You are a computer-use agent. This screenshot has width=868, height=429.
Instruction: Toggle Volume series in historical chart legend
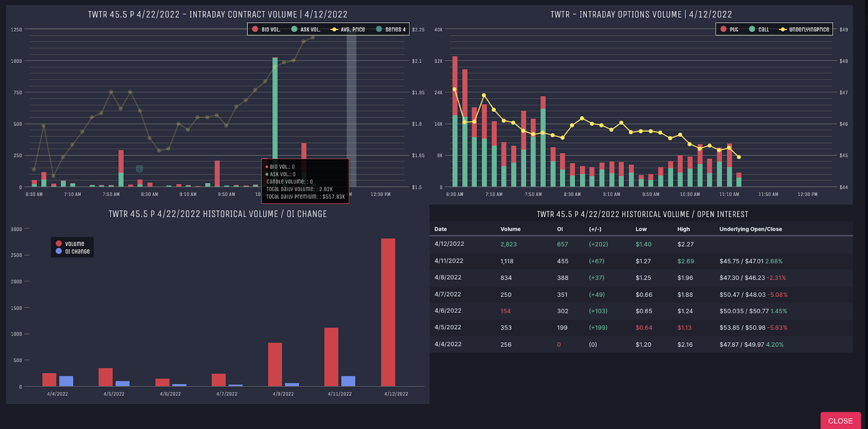70,244
